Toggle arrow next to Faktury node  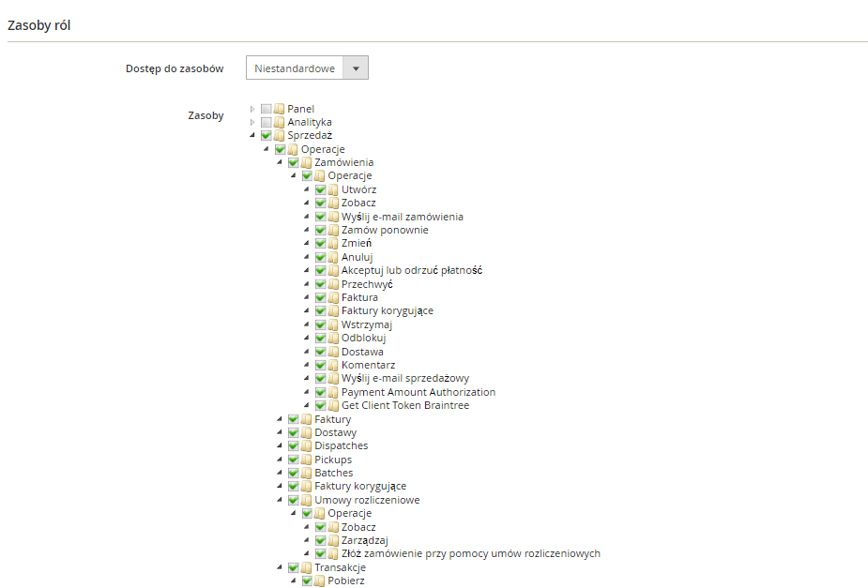click(280, 419)
